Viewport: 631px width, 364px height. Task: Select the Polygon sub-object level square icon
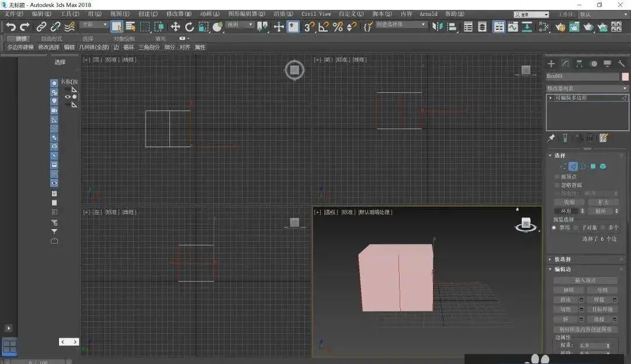click(x=593, y=166)
